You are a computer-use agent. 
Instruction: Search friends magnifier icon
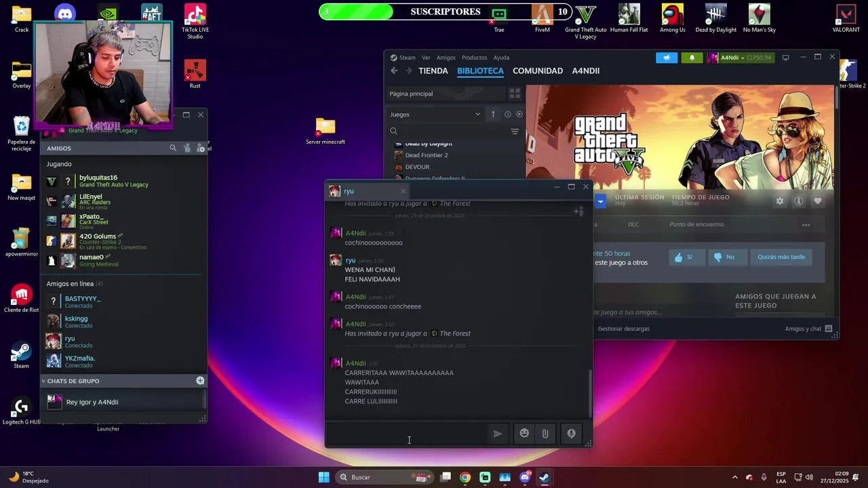pyautogui.click(x=173, y=148)
